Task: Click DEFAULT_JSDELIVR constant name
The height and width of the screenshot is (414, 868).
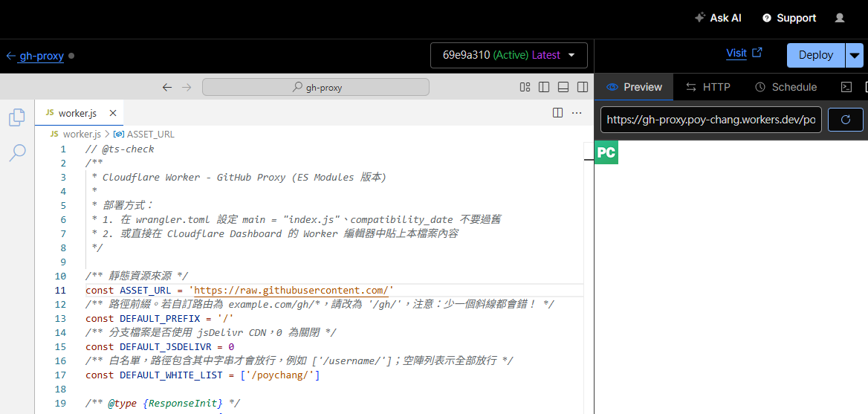Action: tap(165, 346)
